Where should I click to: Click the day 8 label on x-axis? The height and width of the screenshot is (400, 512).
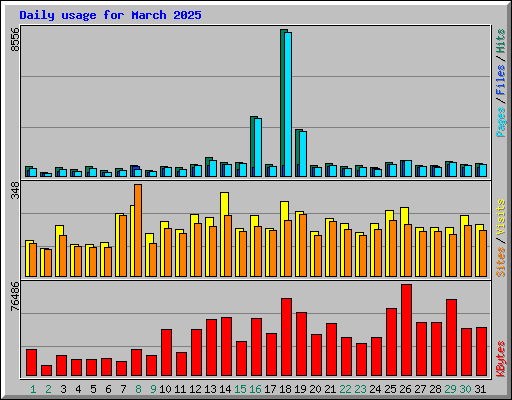pos(138,389)
